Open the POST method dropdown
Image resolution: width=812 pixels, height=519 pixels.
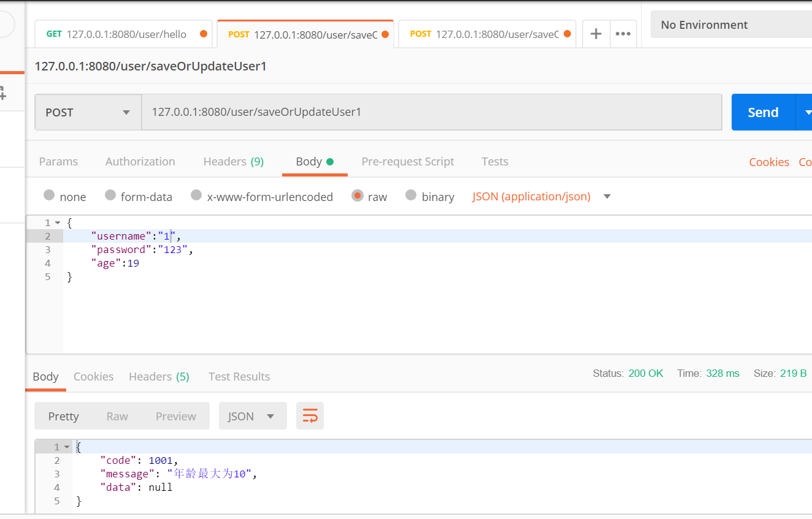(87, 112)
